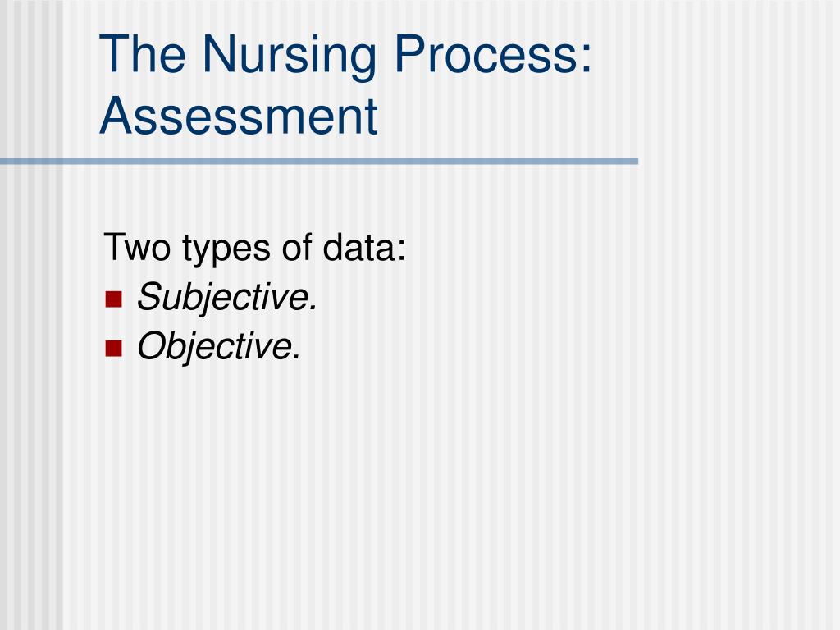Click the capital "S" of Subjective

tap(150, 296)
